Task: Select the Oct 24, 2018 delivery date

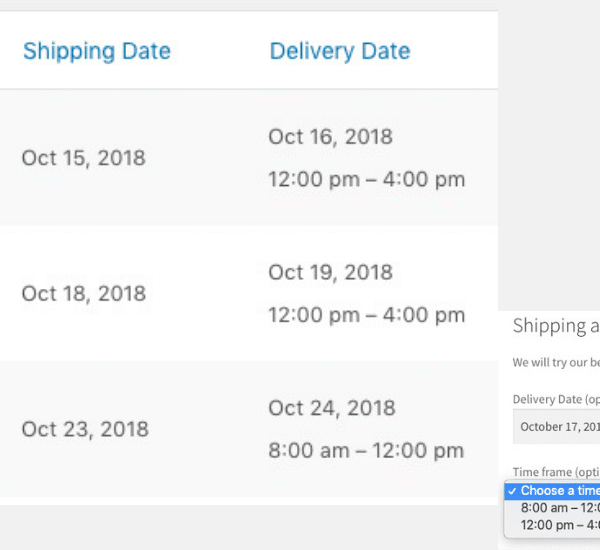Action: (x=331, y=408)
